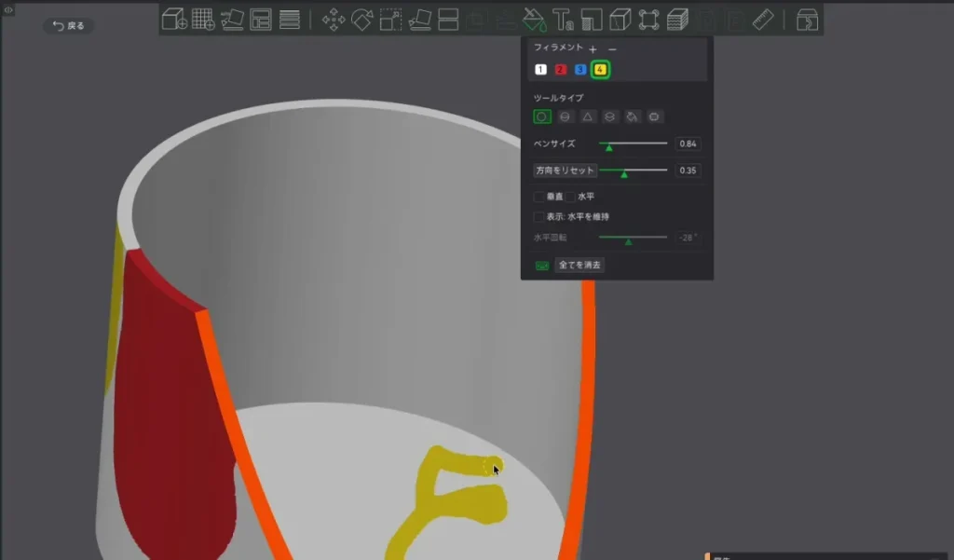Select the Move tool arrows icon

click(x=334, y=20)
